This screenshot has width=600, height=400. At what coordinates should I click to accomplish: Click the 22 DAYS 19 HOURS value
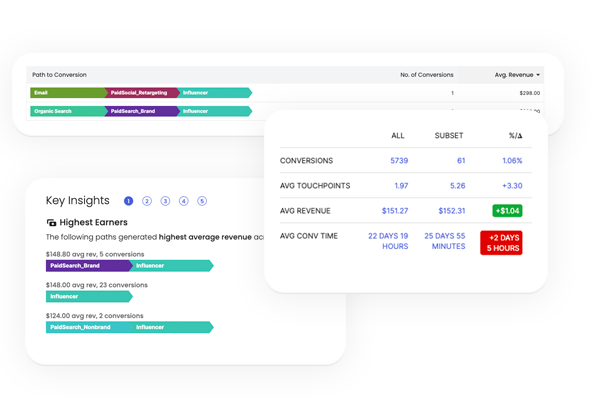point(388,241)
